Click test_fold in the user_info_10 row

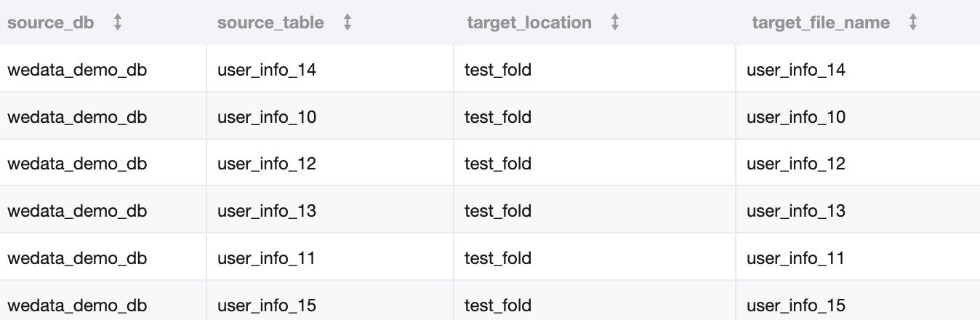tap(498, 116)
